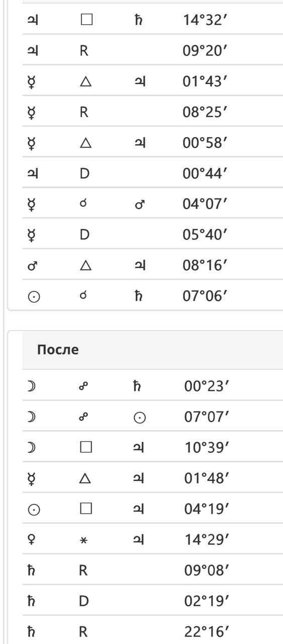283x644 pixels.
Task: Click the Sun symbol in the 07°06′ row
Action: tap(33, 296)
